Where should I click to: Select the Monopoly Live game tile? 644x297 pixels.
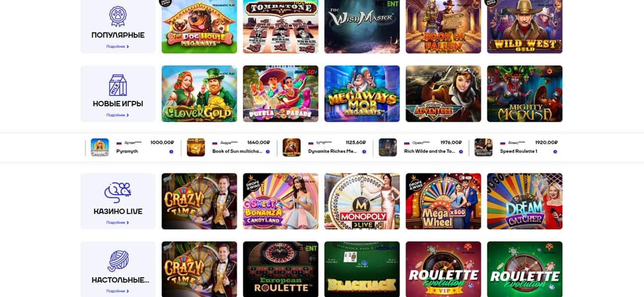(362, 201)
